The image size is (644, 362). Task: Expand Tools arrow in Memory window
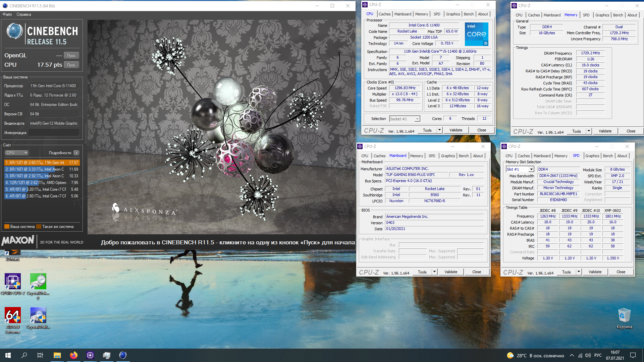click(x=589, y=131)
